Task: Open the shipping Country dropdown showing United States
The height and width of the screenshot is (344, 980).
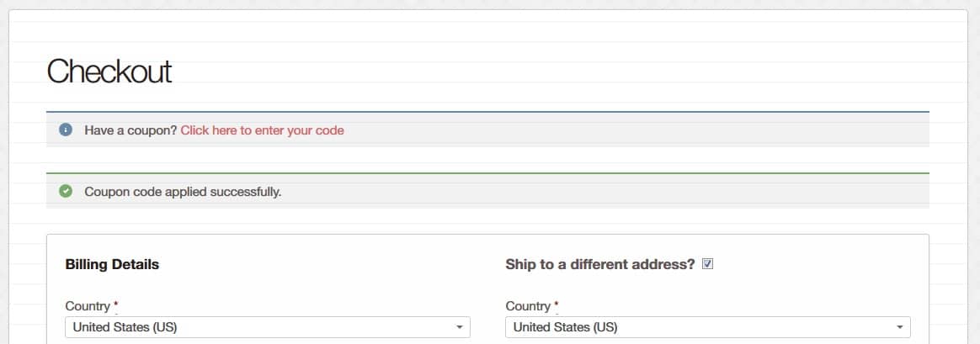Action: [x=707, y=327]
